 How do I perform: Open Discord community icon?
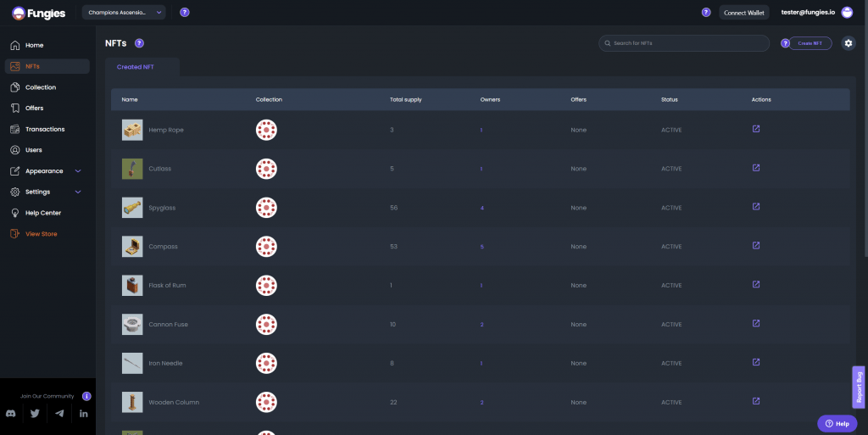(x=10, y=414)
